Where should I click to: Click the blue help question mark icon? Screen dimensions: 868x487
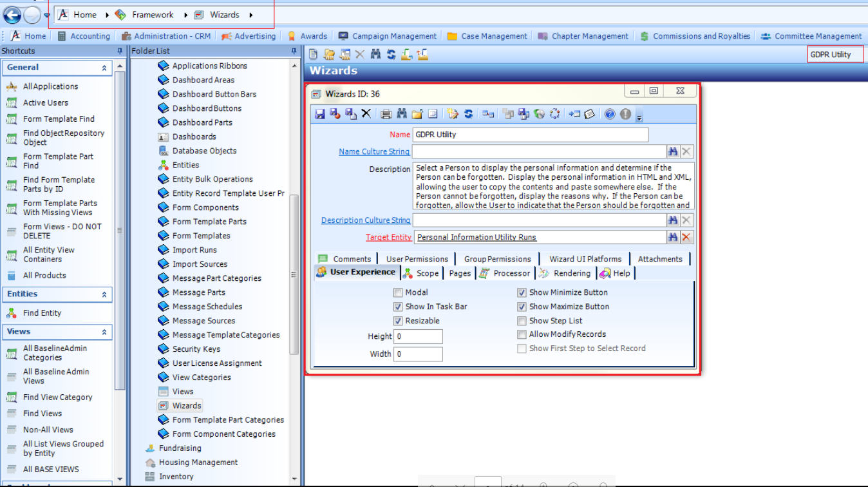(610, 114)
